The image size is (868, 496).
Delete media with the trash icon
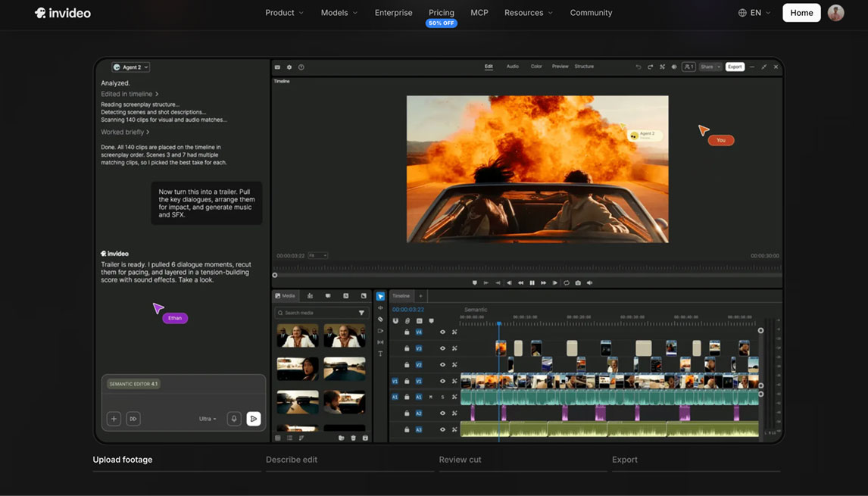click(353, 438)
